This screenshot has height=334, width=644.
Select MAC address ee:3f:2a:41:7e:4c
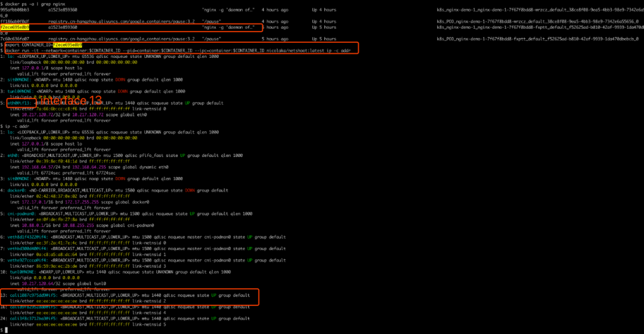57,243
